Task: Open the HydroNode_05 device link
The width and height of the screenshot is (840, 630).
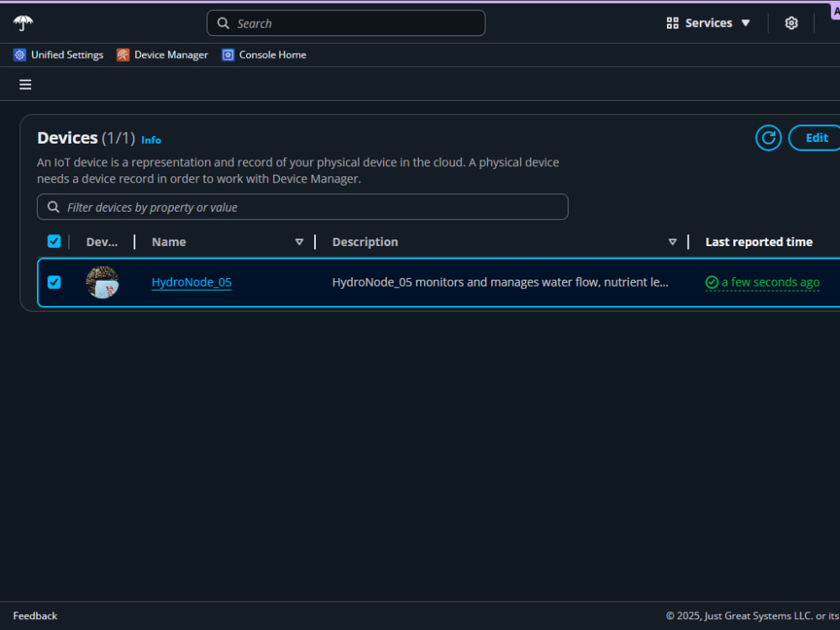Action: 192,282
